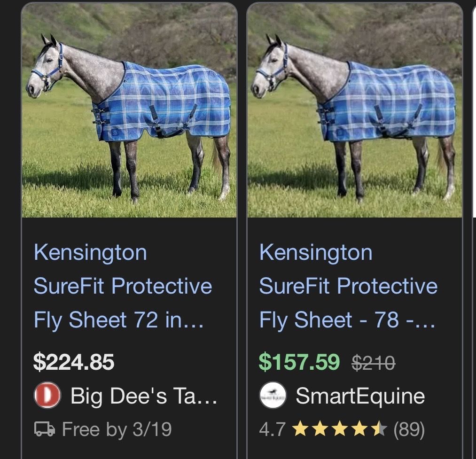Click the grey horse's head in left photo
This screenshot has width=476, height=459.
click(45, 70)
